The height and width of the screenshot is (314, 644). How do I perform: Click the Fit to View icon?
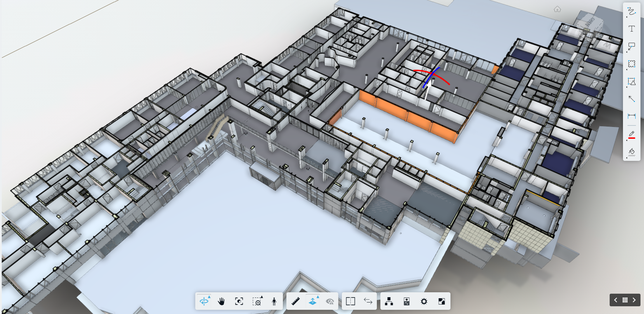239,301
